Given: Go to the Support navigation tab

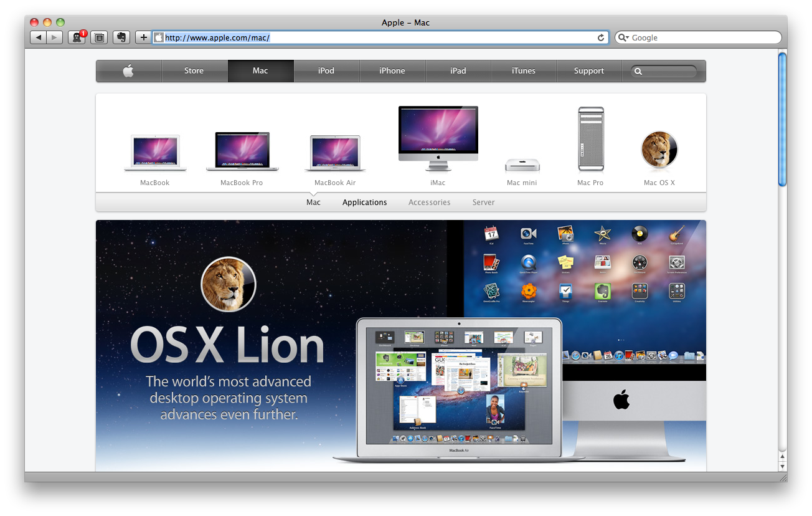Looking at the screenshot, I should (588, 71).
